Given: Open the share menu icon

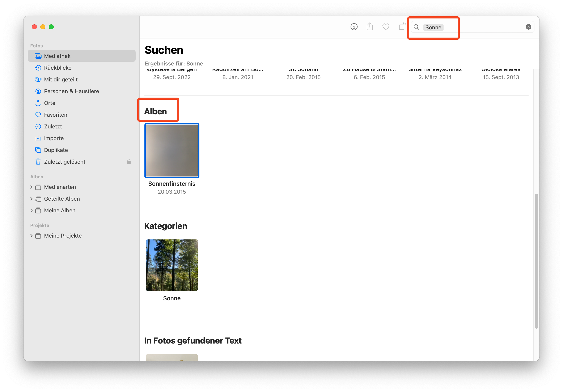Looking at the screenshot, I should click(370, 26).
